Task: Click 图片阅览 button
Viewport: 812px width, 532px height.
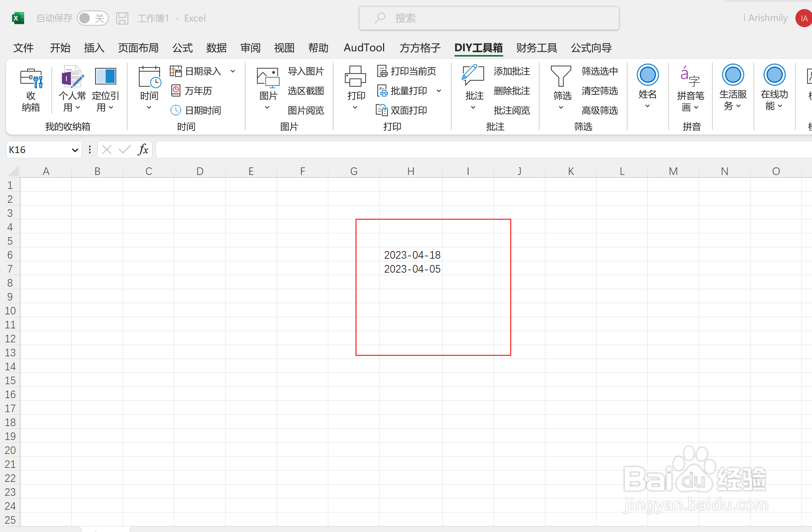Action: pos(306,110)
